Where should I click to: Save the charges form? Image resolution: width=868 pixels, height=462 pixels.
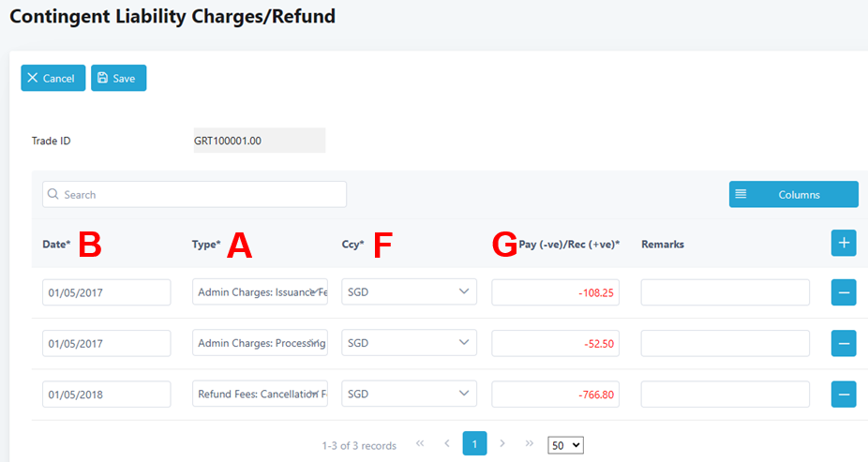pos(118,79)
